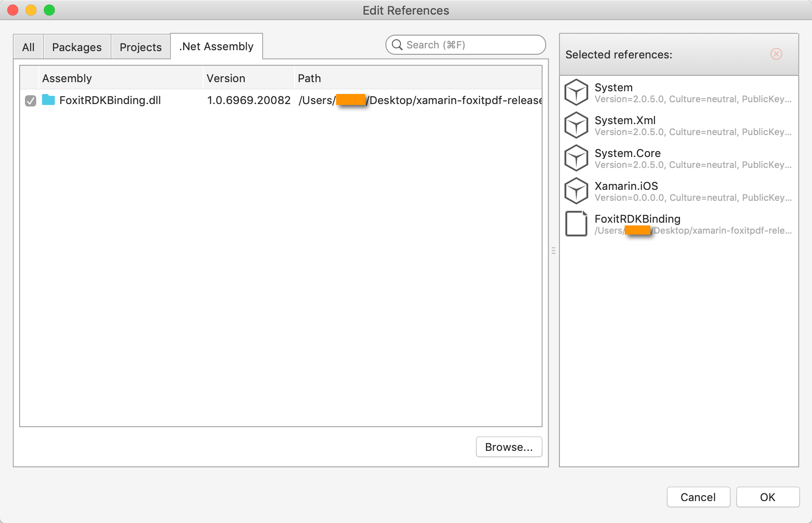Viewport: 812px width, 523px height.
Task: Close the Edit References window
Action: click(13, 10)
